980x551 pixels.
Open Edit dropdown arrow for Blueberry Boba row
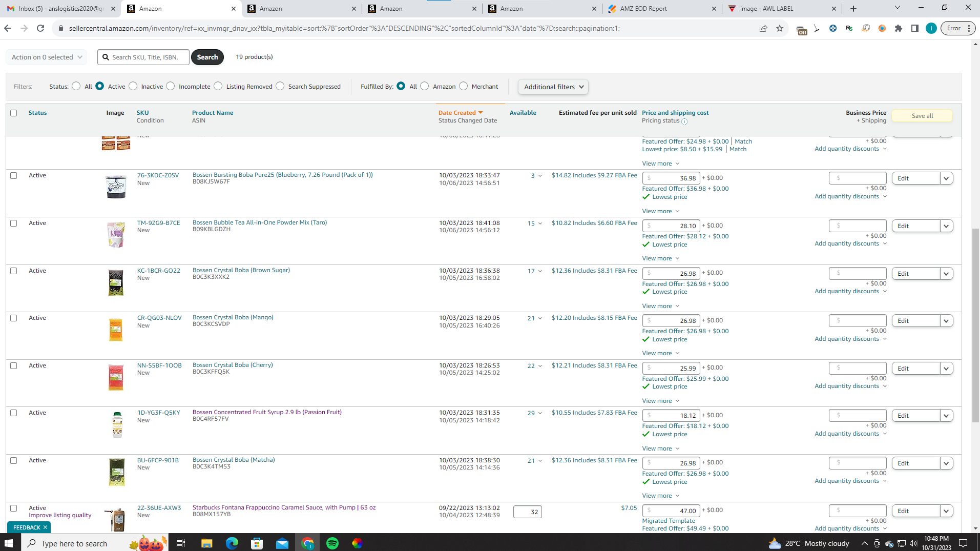click(x=946, y=178)
